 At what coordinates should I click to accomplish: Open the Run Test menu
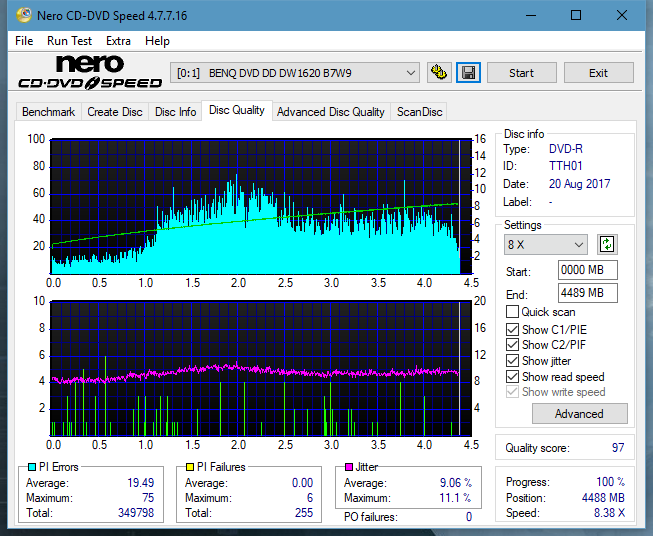click(69, 41)
